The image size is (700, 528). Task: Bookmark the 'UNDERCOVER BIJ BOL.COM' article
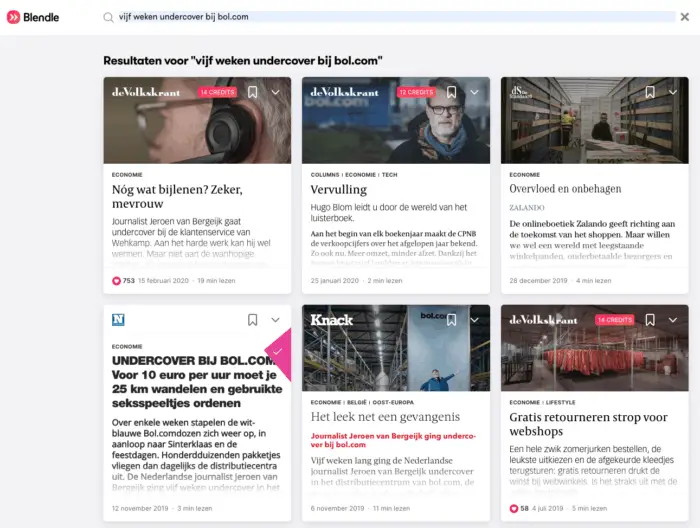(x=253, y=320)
